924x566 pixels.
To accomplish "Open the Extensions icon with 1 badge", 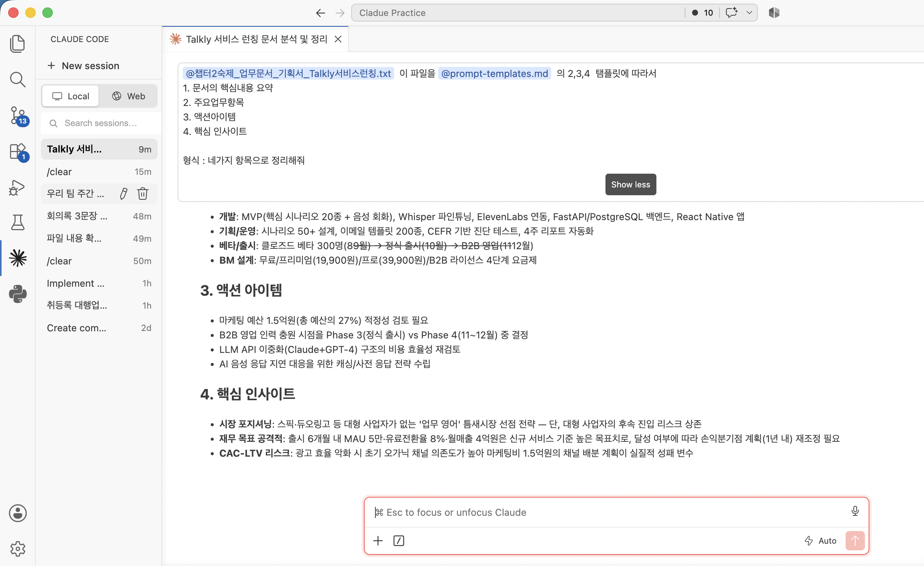I will click(18, 151).
